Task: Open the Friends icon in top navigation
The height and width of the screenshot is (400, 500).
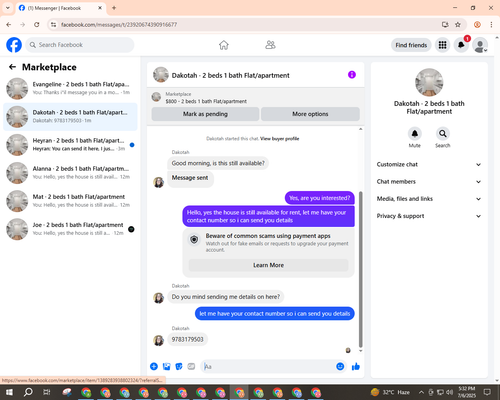Action: click(x=270, y=45)
